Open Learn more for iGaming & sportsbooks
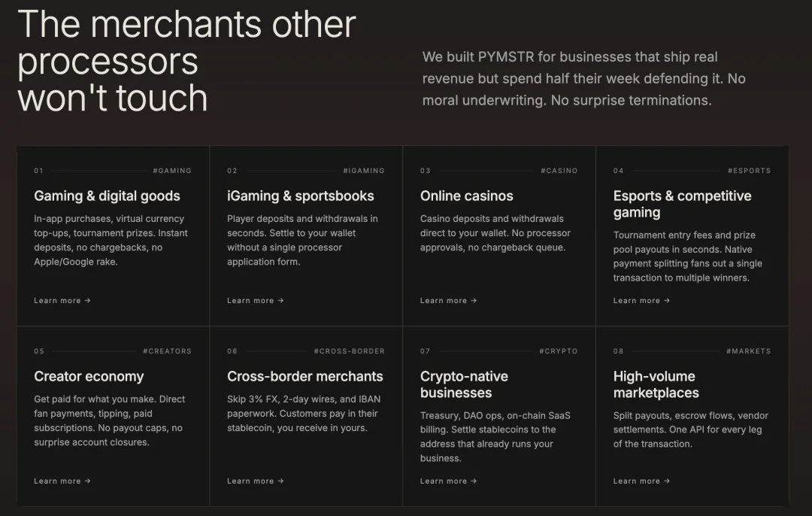812x516 pixels. [256, 300]
